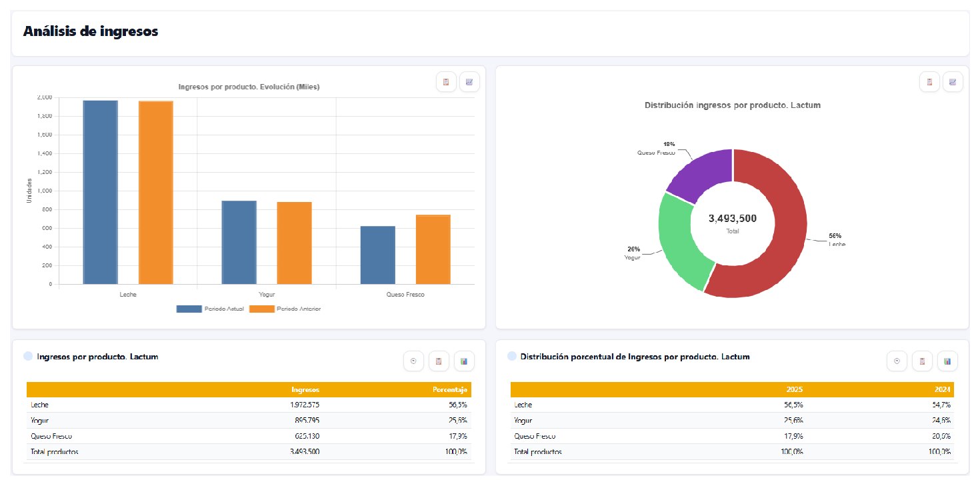The height and width of the screenshot is (486, 980).
Task: Click line-chart icon on donut chart panel
Action: click(953, 82)
